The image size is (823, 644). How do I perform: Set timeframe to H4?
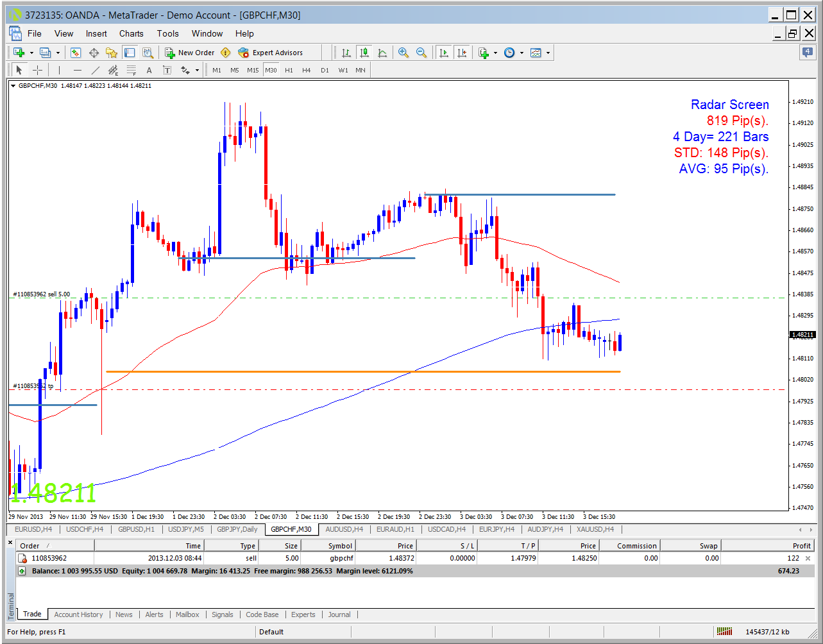tap(307, 70)
